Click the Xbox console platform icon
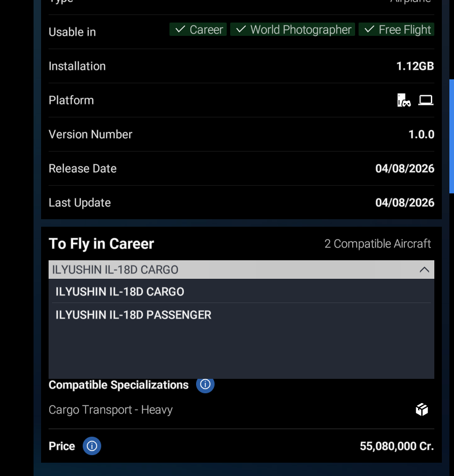Viewport: 454px width, 476px height. tap(404, 100)
